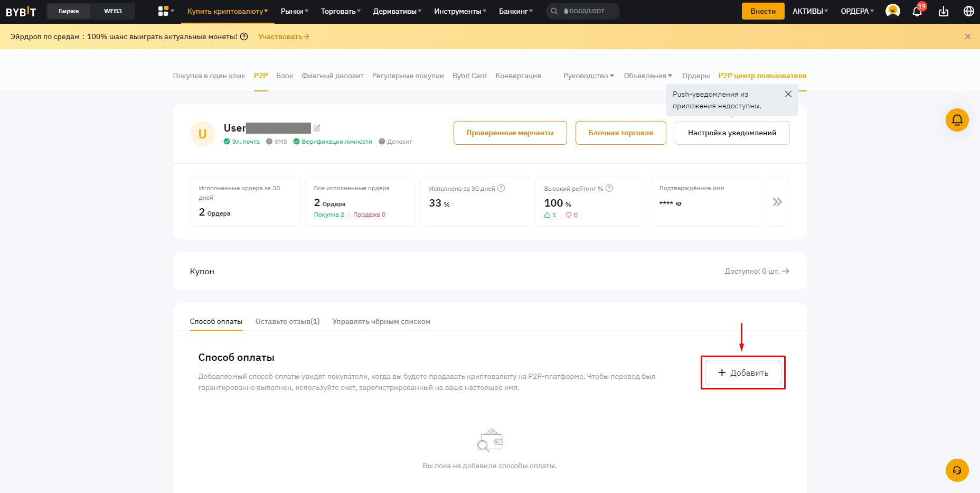Click the thumbs-up positive reviews count
This screenshot has height=493, width=980.
coord(550,215)
